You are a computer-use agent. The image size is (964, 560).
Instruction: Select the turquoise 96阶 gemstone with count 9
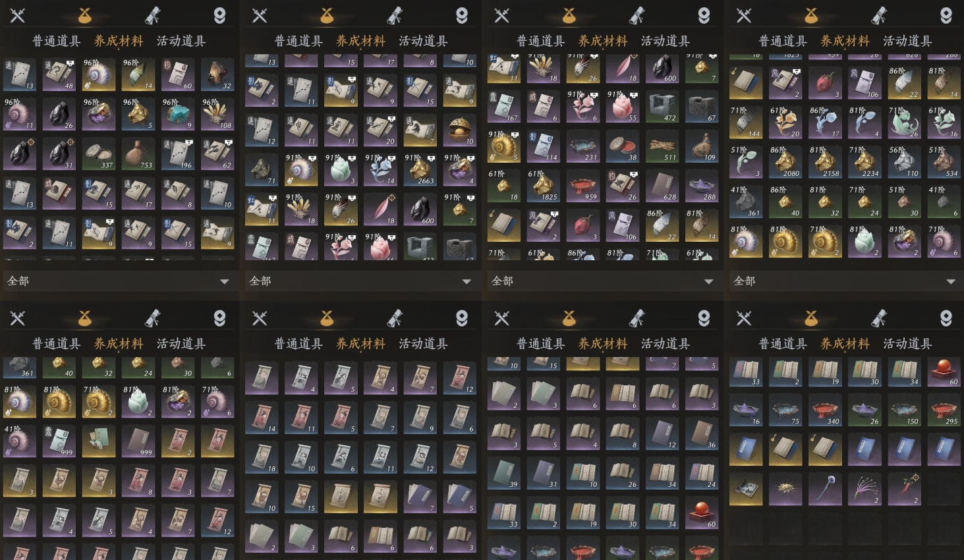(178, 114)
